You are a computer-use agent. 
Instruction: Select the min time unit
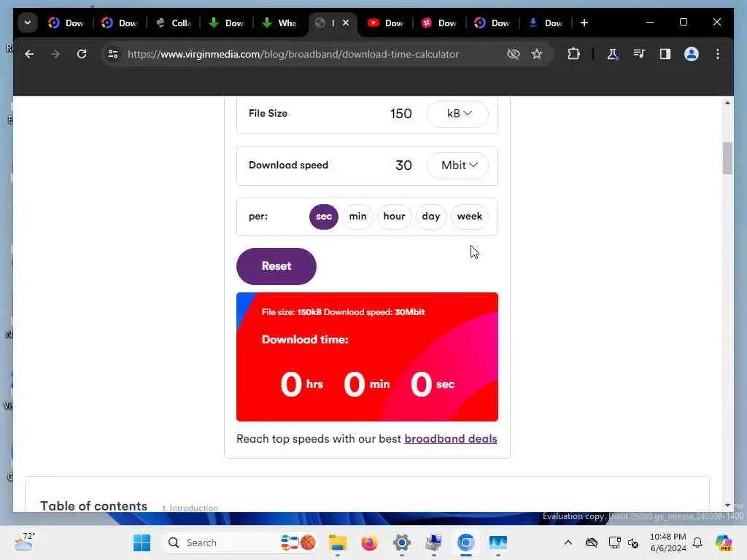[357, 217]
